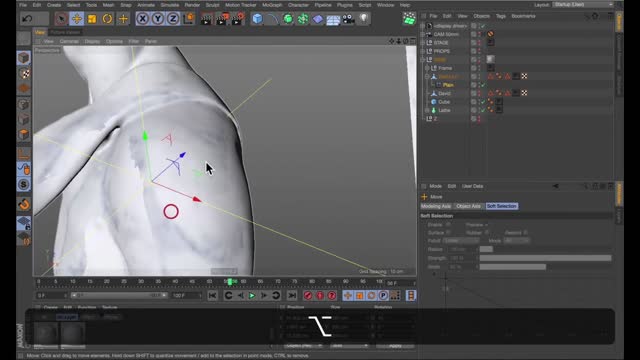The width and height of the screenshot is (640, 360).
Task: Add a Light object
Action: pyautogui.click(x=363, y=18)
